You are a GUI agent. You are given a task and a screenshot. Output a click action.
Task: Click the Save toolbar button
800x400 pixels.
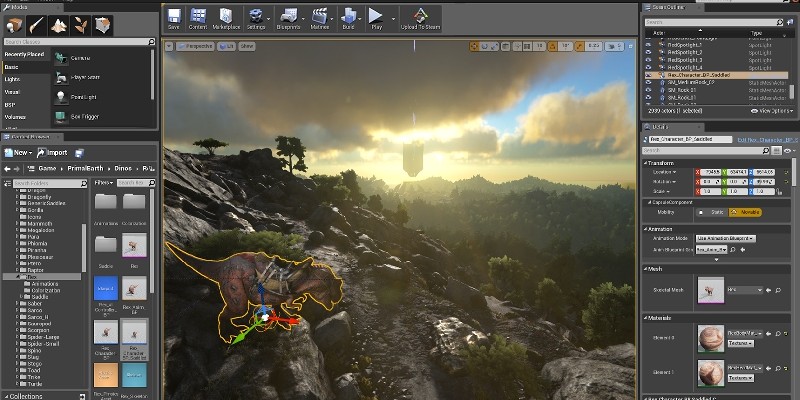pyautogui.click(x=174, y=19)
